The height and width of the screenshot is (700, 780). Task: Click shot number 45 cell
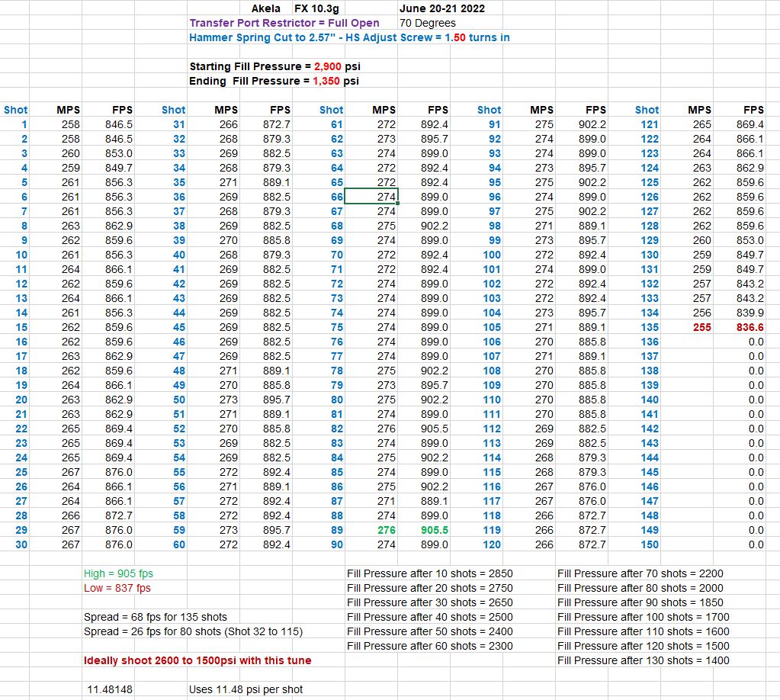(x=179, y=327)
